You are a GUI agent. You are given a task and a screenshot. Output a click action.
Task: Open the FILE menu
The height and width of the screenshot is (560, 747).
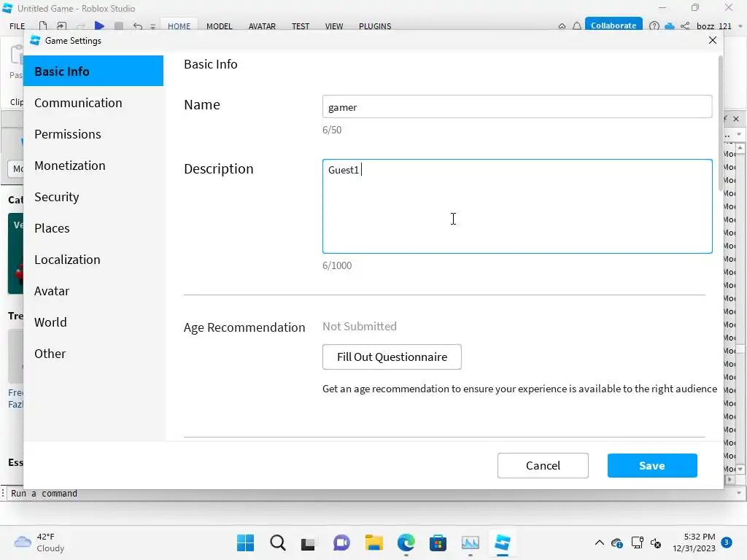click(18, 26)
